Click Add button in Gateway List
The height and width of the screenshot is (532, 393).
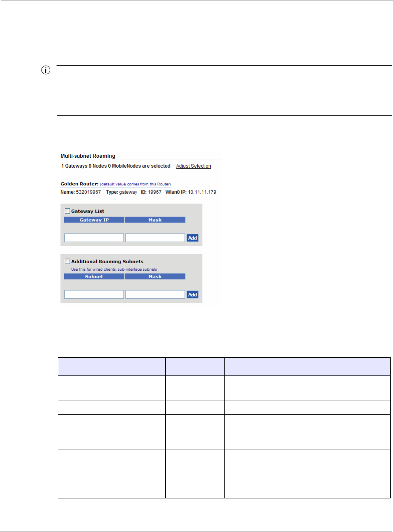coord(193,238)
